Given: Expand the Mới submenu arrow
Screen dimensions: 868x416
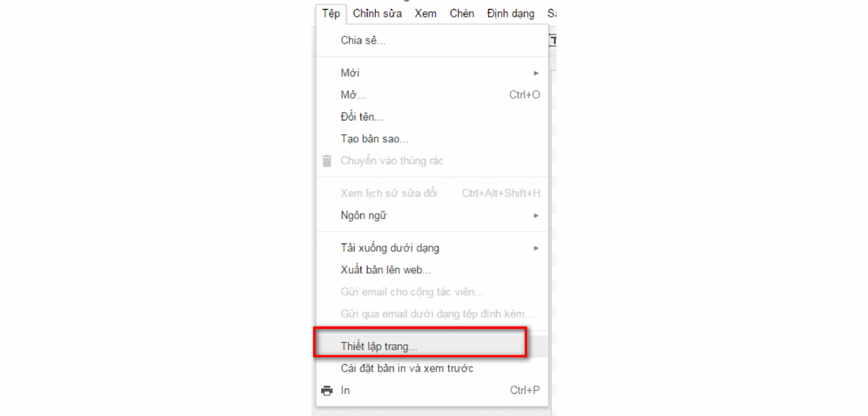Looking at the screenshot, I should click(536, 73).
